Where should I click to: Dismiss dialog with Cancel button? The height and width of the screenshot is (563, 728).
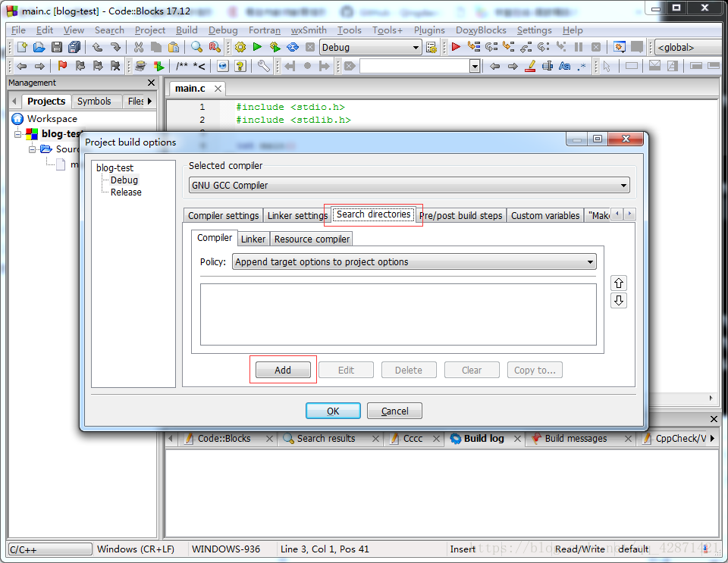click(x=394, y=411)
